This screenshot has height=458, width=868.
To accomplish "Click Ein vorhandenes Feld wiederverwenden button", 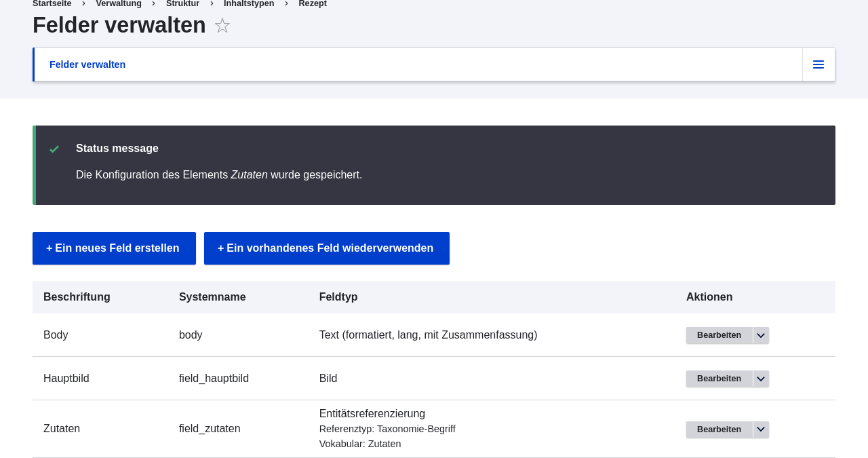I will pyautogui.click(x=327, y=248).
